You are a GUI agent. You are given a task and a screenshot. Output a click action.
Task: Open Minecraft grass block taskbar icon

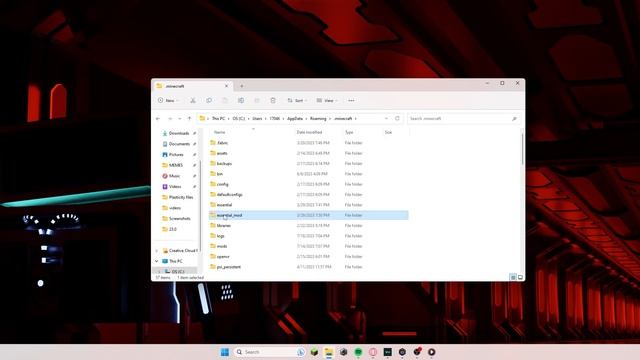point(314,352)
